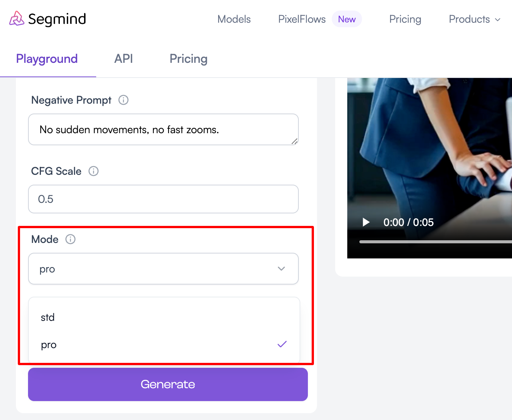Focus the CFG Scale input field
Viewport: 512px width, 420px height.
(163, 199)
